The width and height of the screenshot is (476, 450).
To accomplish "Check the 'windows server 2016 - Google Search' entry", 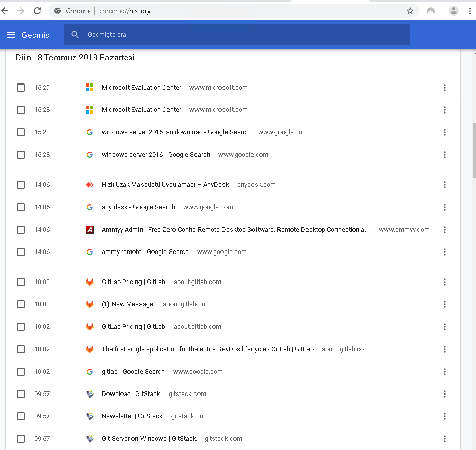I will click(x=21, y=155).
